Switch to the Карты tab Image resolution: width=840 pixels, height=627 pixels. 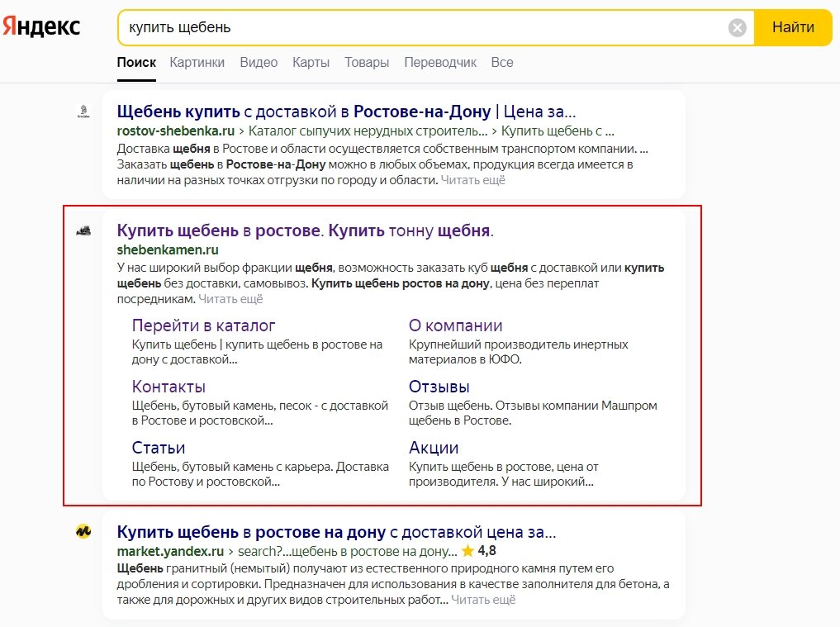pyautogui.click(x=311, y=62)
